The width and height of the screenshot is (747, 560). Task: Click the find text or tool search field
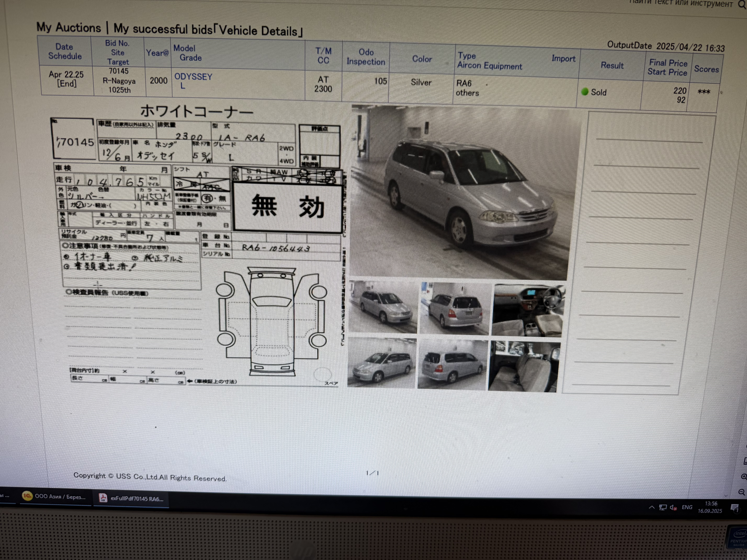[x=680, y=3]
